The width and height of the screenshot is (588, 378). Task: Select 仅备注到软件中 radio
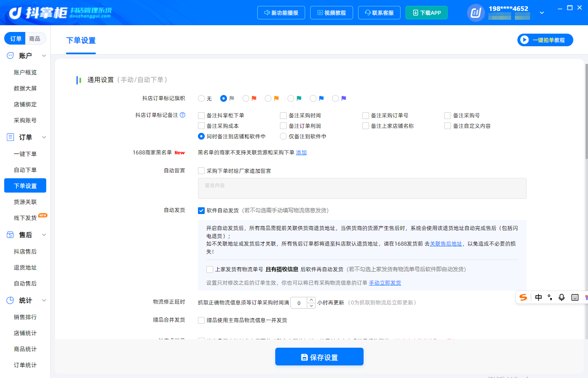283,136
